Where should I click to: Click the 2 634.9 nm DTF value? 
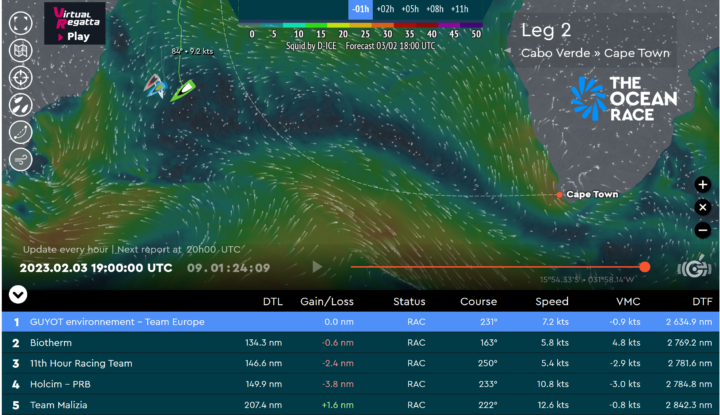[x=689, y=322]
